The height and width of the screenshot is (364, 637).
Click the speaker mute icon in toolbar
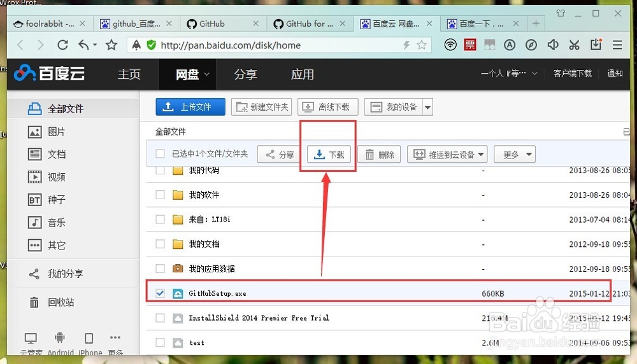[x=553, y=45]
